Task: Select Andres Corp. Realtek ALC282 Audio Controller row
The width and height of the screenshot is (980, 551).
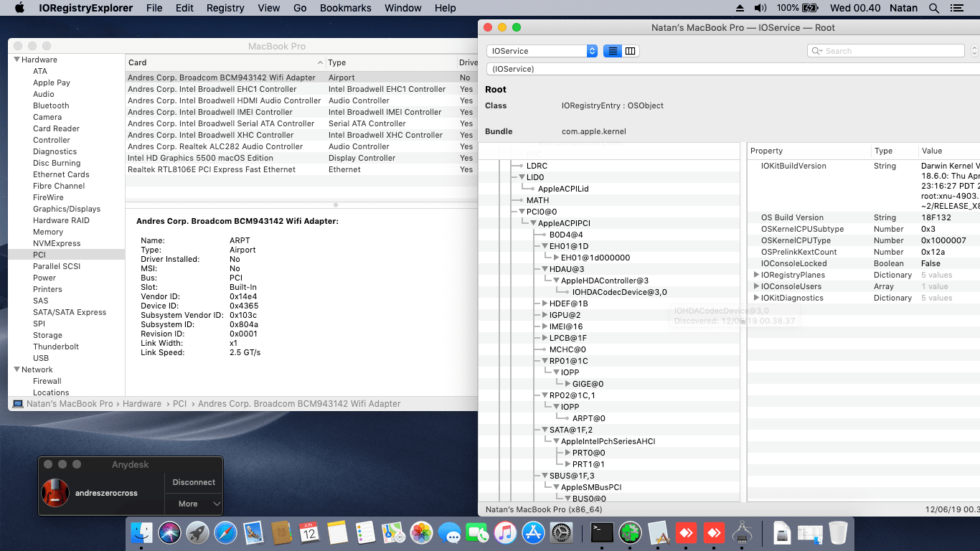Action: pyautogui.click(x=301, y=146)
